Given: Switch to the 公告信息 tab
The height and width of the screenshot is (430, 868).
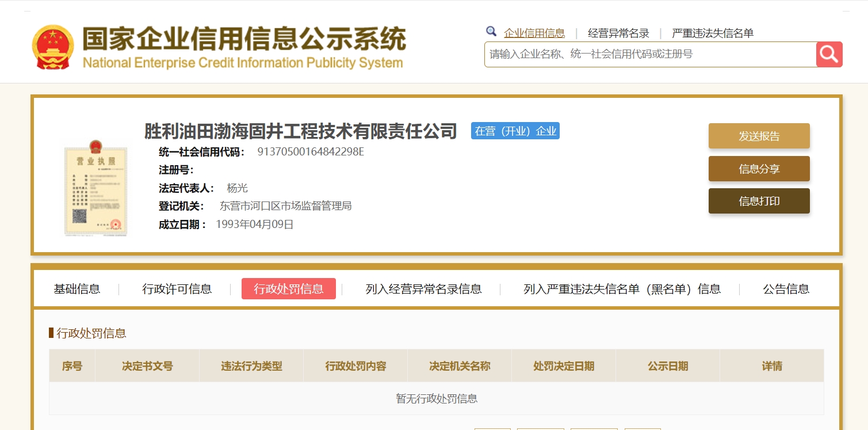Looking at the screenshot, I should coord(786,289).
